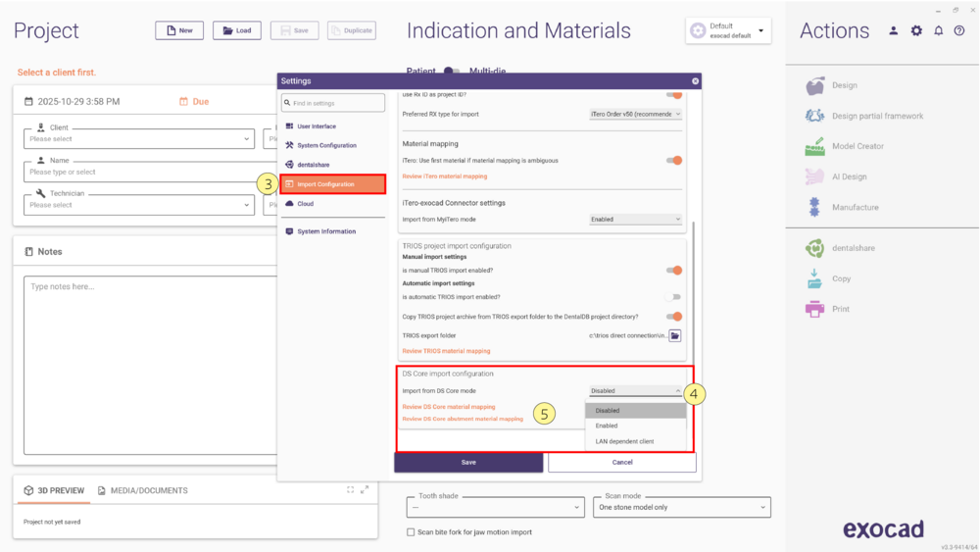Open Import from MyiTero mode dropdown
Image resolution: width=980 pixels, height=552 pixels.
click(x=635, y=220)
